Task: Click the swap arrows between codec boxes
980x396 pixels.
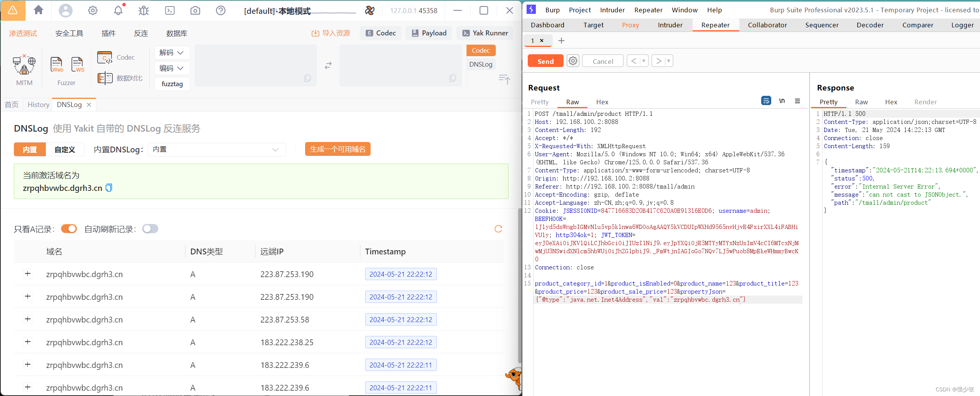Action: click(328, 66)
